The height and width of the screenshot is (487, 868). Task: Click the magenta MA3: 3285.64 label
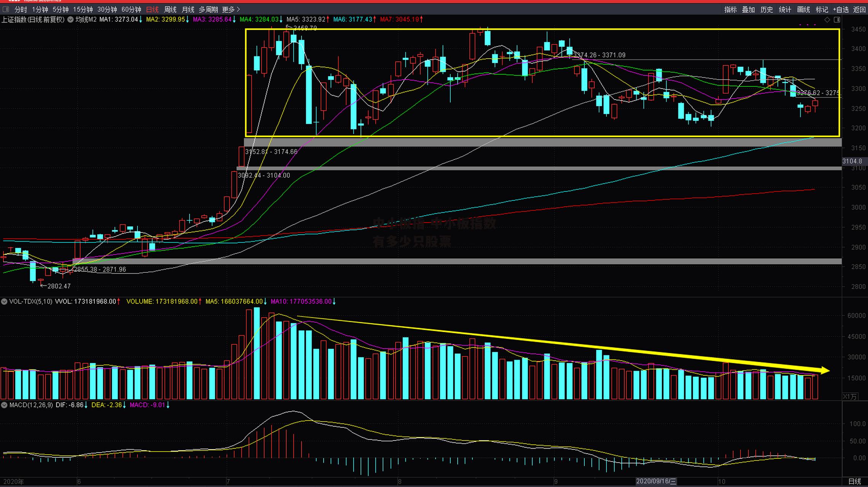pos(212,19)
